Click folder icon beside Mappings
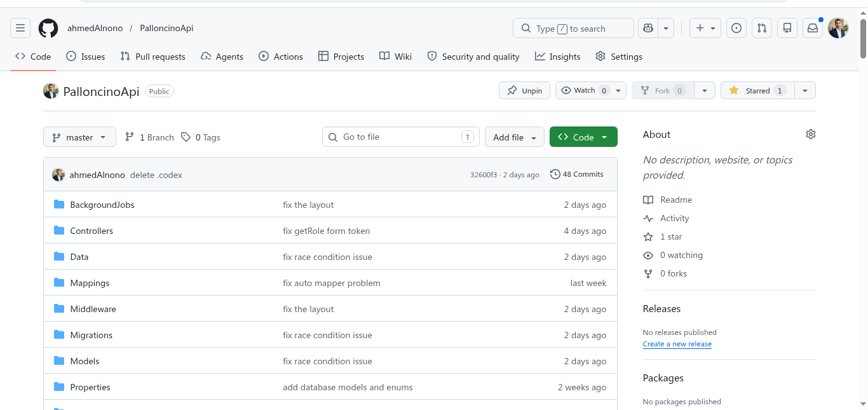868x410 pixels. [59, 282]
